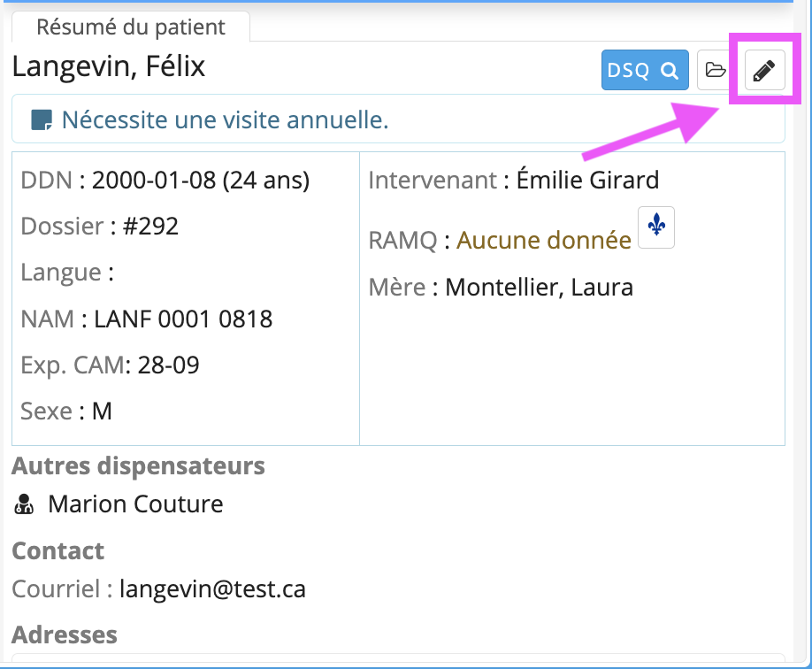Image resolution: width=812 pixels, height=669 pixels.
Task: Click the NAM value LANF 0001 0818
Action: 183,319
